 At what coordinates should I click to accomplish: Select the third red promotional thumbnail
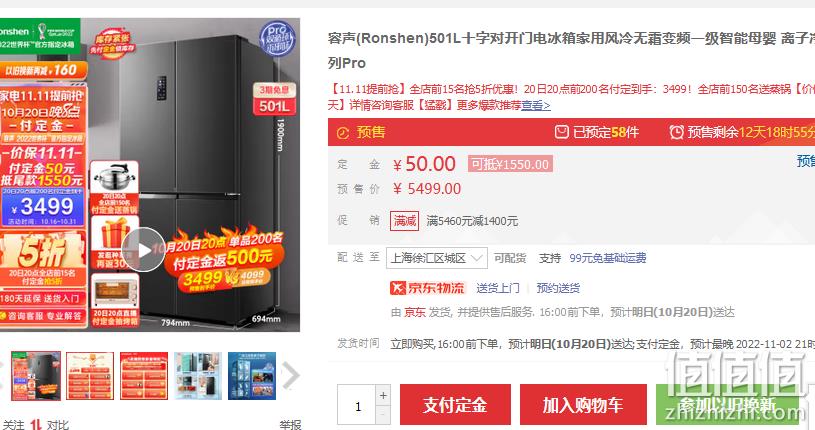(144, 376)
